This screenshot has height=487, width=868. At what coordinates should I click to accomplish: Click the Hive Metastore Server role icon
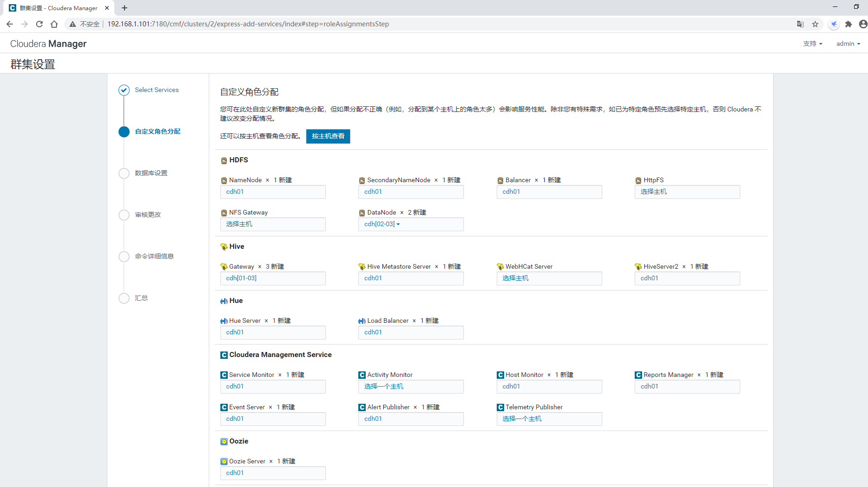(x=362, y=267)
